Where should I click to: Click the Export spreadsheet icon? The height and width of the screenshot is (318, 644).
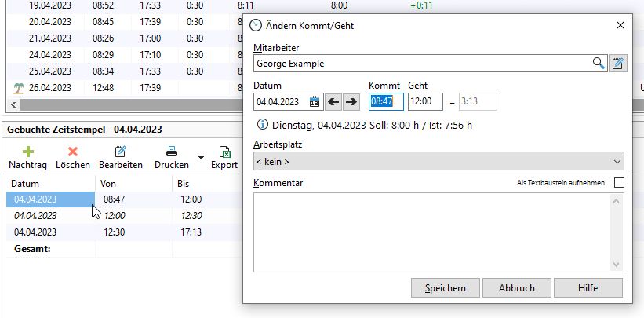pos(224,151)
